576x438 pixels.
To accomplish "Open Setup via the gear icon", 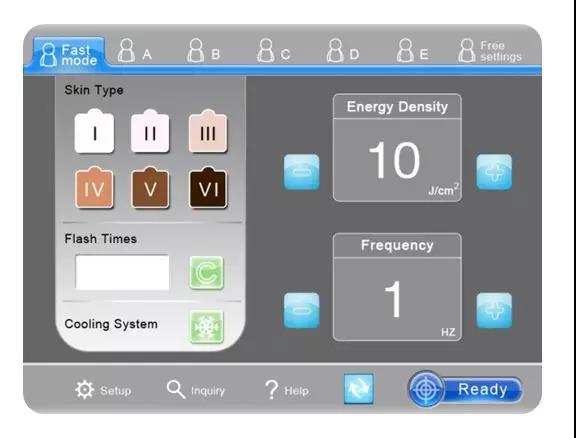I will pyautogui.click(x=85, y=390).
